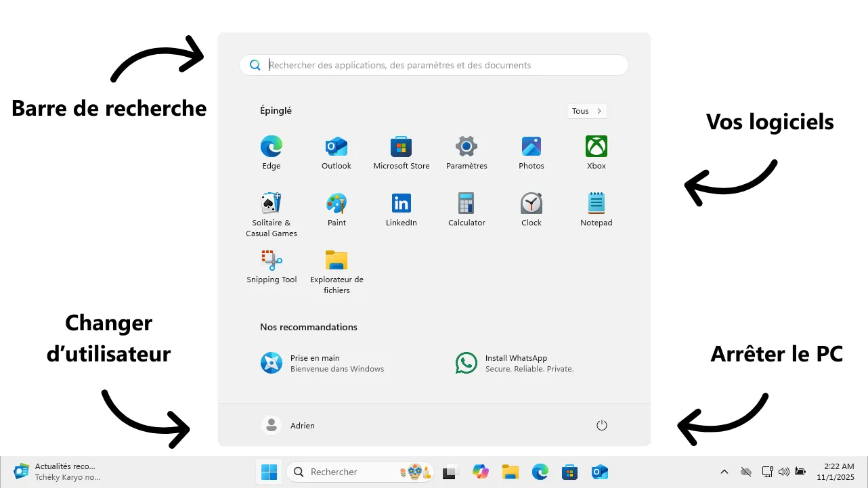Click the battery status icon

[800, 472]
